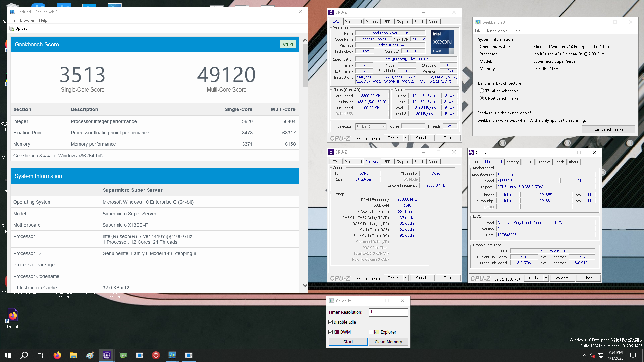Click the Geekbench results scrollbar thumb

[x=305, y=65]
